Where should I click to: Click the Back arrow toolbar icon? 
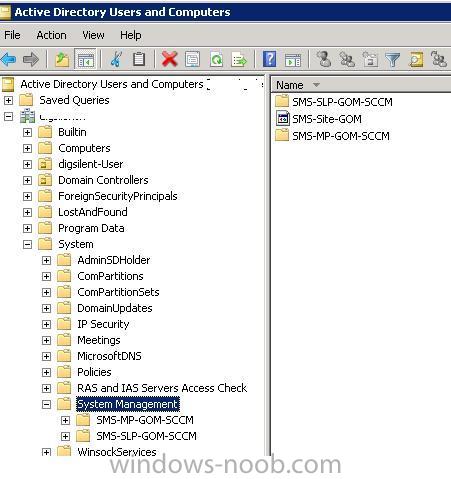click(x=9, y=60)
